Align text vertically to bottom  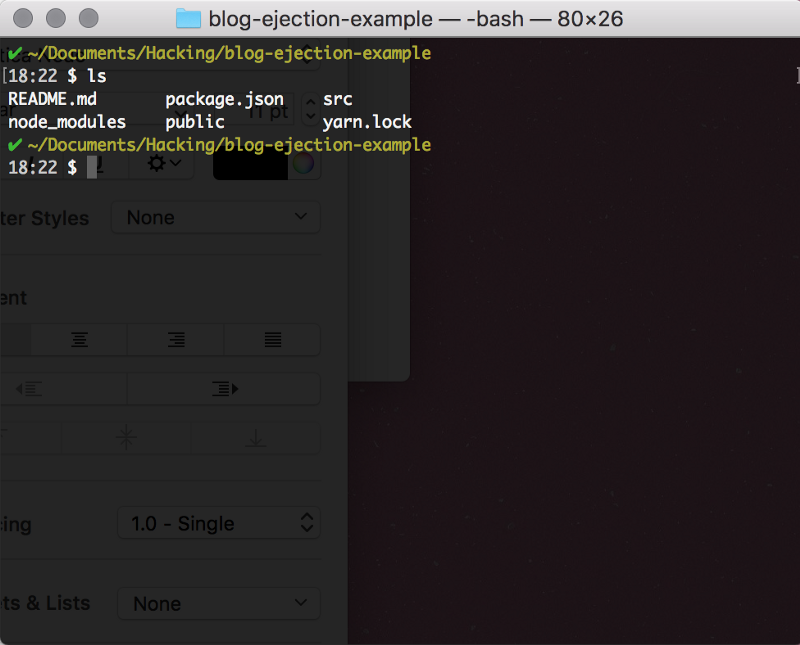[255, 437]
